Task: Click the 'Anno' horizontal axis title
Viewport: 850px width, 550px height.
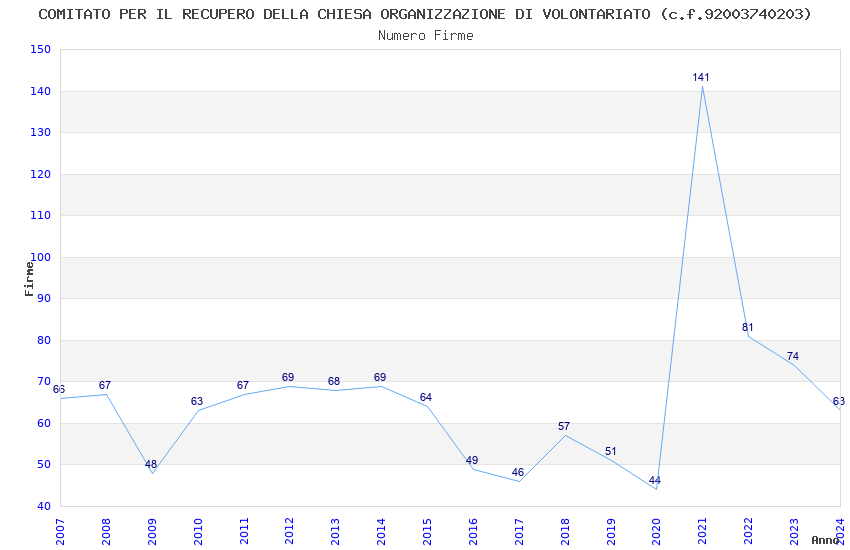Action: pyautogui.click(x=825, y=540)
